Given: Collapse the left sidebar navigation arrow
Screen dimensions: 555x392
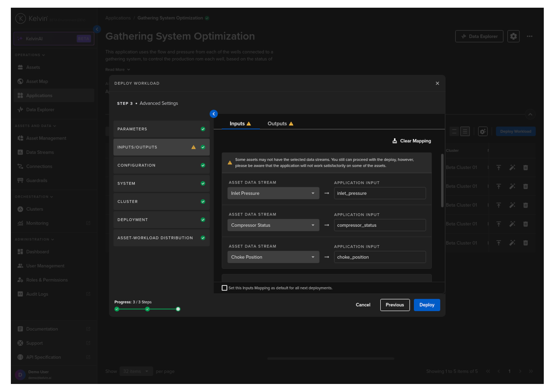Looking at the screenshot, I should tap(97, 29).
